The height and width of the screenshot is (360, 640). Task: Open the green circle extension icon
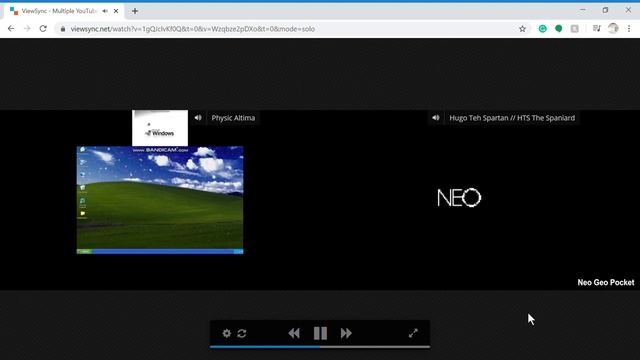tap(558, 29)
